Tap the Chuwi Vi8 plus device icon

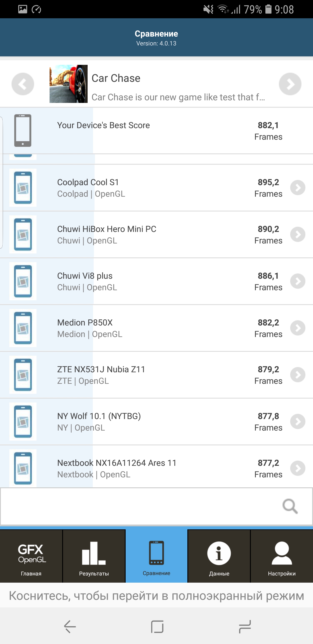coord(23,281)
